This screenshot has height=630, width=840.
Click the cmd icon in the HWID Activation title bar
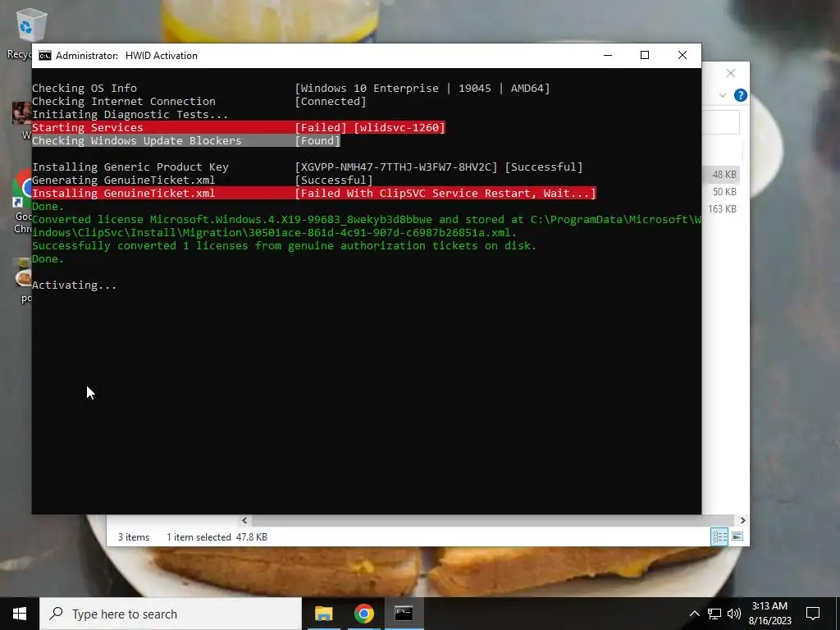click(45, 56)
